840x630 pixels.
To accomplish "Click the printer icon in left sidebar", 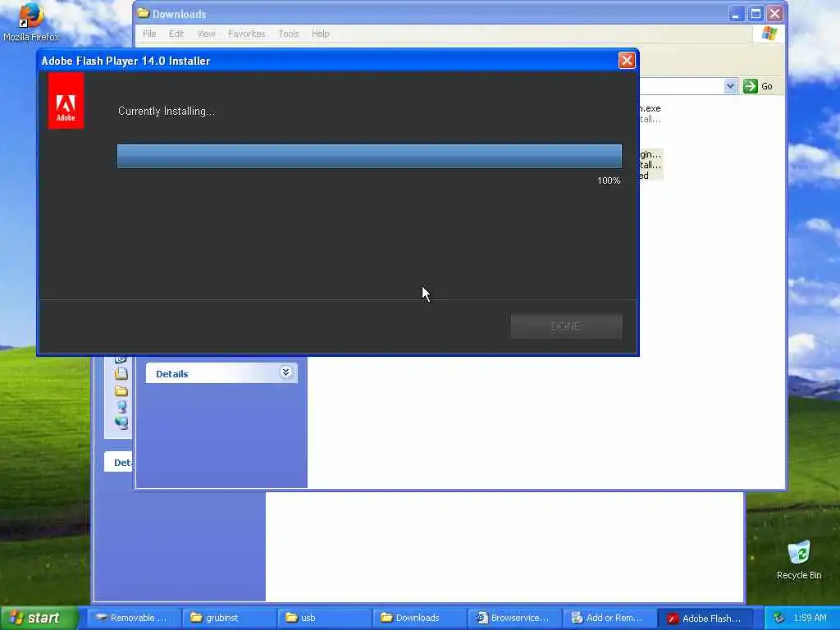I will (x=121, y=374).
